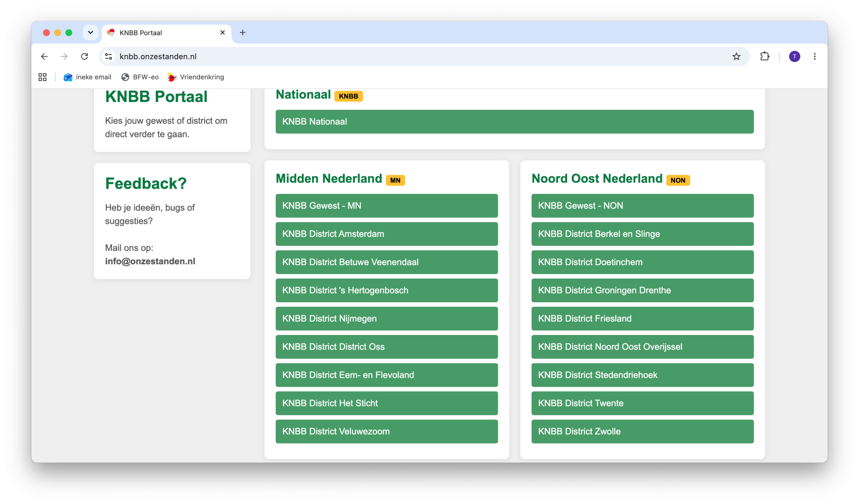Choose KNBB District Twente
Viewport: 859px width, 504px height.
click(642, 403)
